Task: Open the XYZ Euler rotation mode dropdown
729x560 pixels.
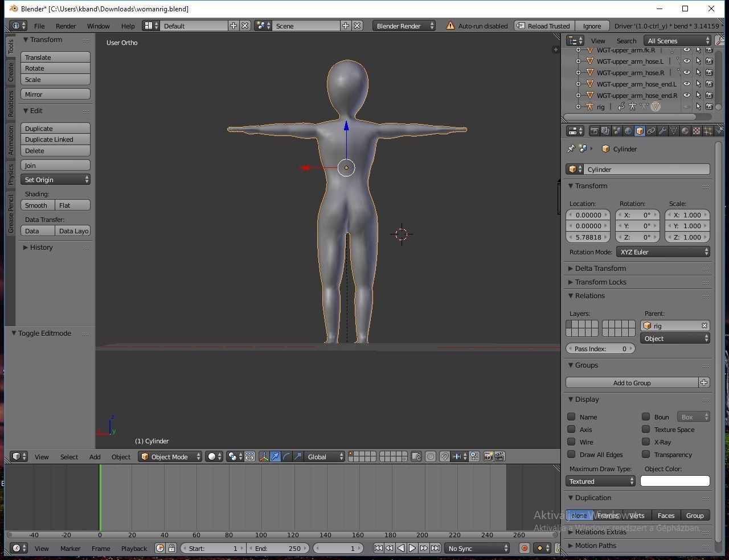Action: click(663, 252)
